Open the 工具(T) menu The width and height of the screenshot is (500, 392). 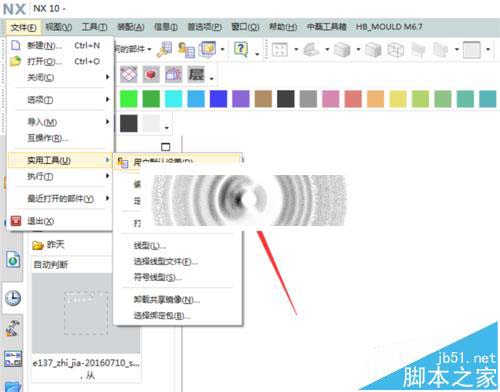click(x=95, y=27)
